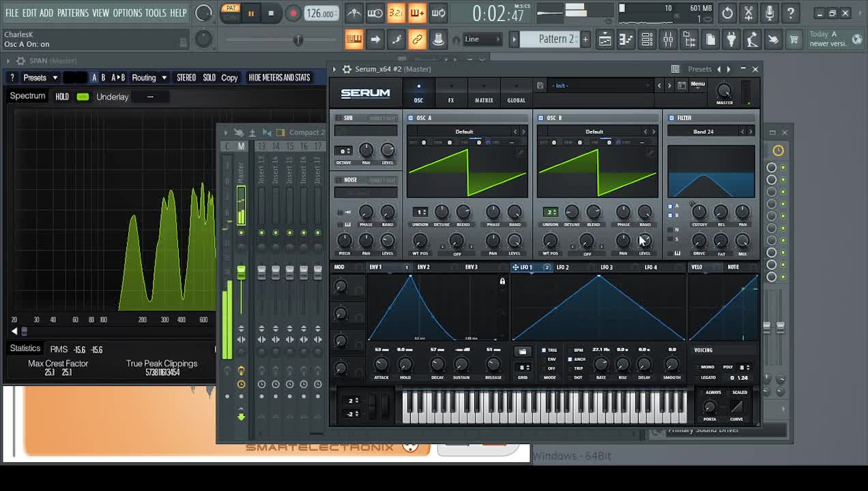Click HIDE METERS AND STATS in SPAN

point(279,78)
